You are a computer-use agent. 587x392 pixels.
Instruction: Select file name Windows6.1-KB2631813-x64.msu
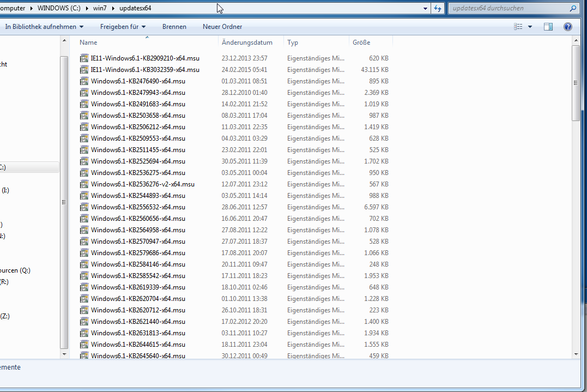pos(138,333)
